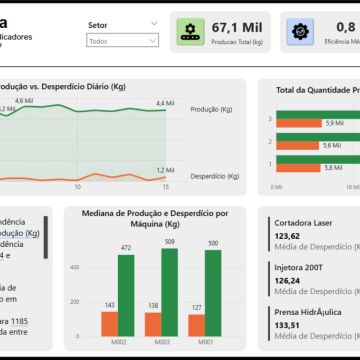
Task: Click the 126,24 waste average value
Action: coord(287,281)
